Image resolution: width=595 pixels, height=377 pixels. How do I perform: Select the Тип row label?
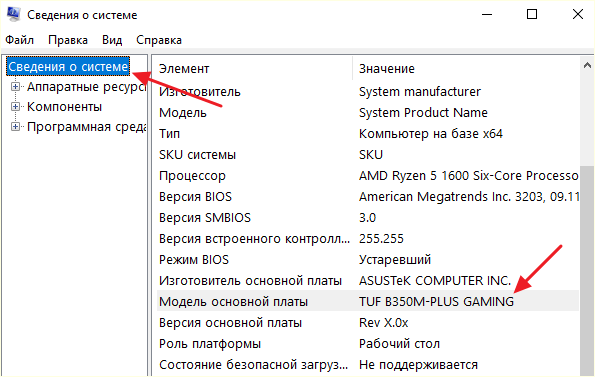click(169, 134)
